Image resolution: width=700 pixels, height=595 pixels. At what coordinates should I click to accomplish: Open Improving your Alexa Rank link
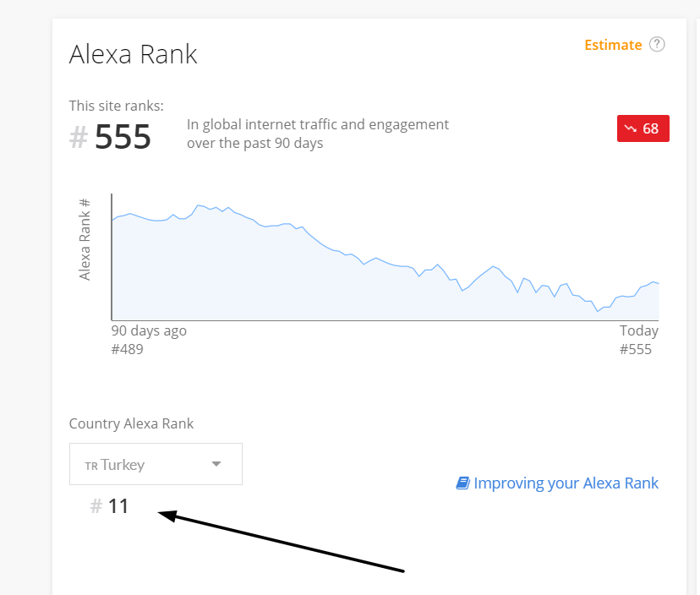click(566, 483)
